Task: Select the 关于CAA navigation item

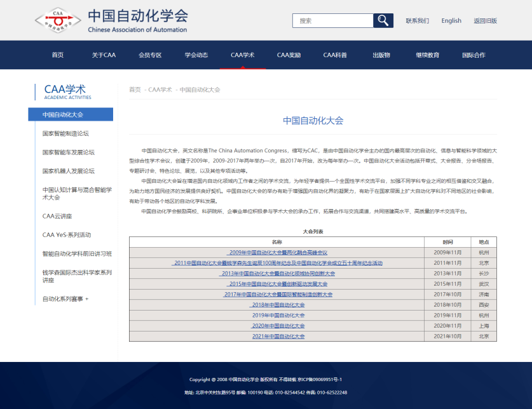Action: (104, 55)
